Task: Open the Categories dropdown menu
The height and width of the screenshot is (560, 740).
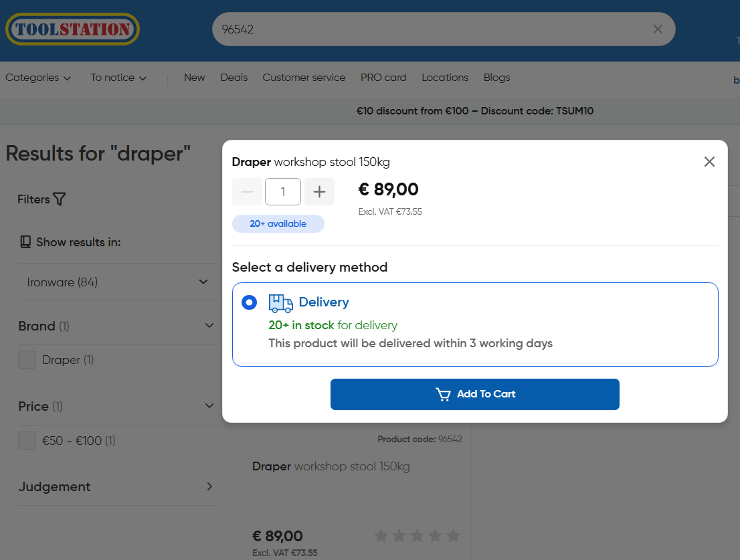Action: pos(38,78)
